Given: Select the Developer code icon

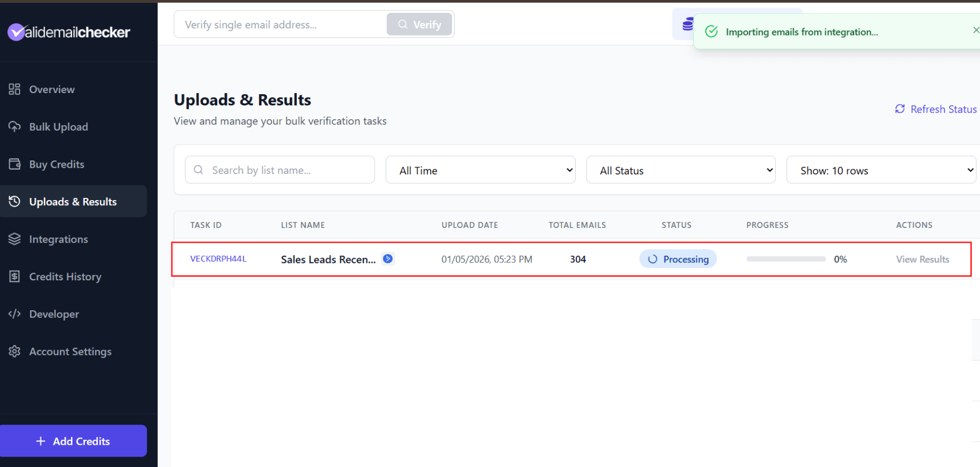Looking at the screenshot, I should pyautogui.click(x=14, y=314).
